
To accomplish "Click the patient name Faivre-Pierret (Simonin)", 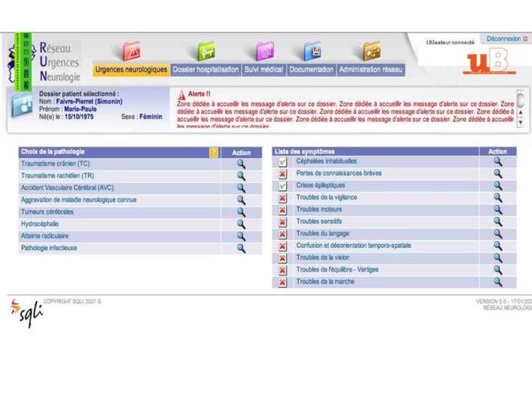I will pos(90,101).
